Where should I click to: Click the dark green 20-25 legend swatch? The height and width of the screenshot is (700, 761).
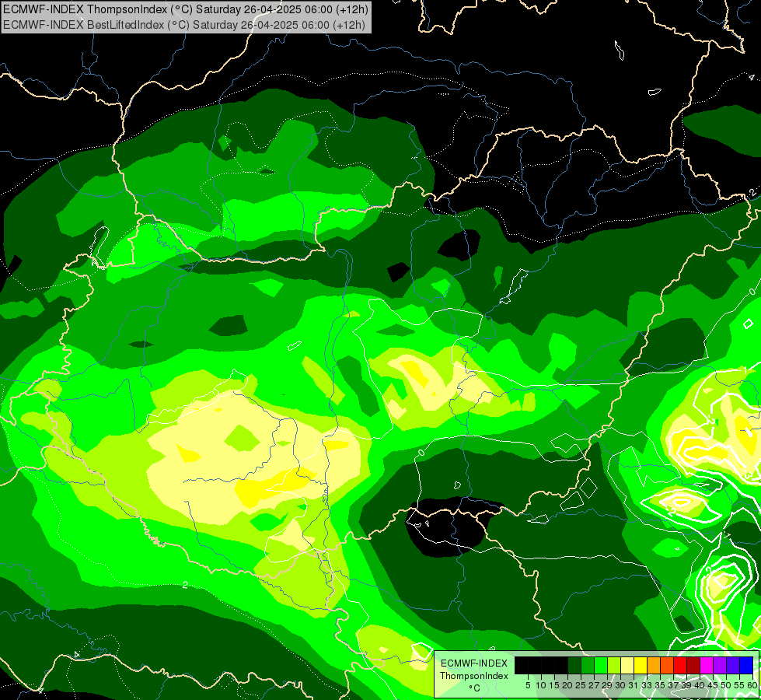click(574, 665)
